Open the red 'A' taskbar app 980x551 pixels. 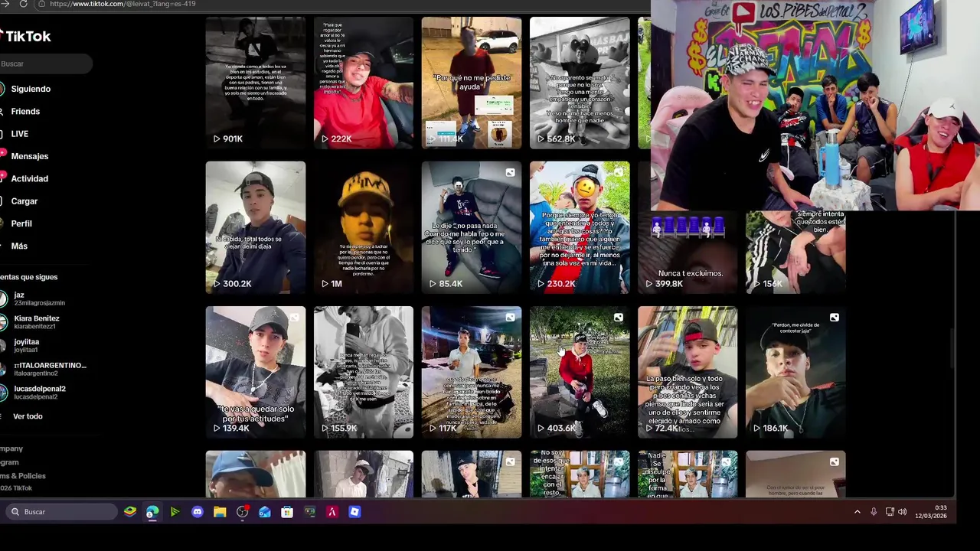(x=332, y=512)
